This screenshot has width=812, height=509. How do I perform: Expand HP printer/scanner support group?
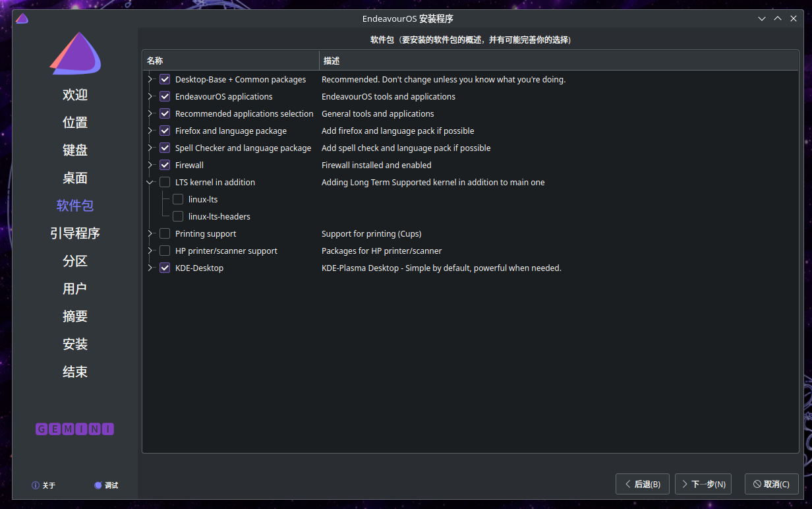(150, 251)
